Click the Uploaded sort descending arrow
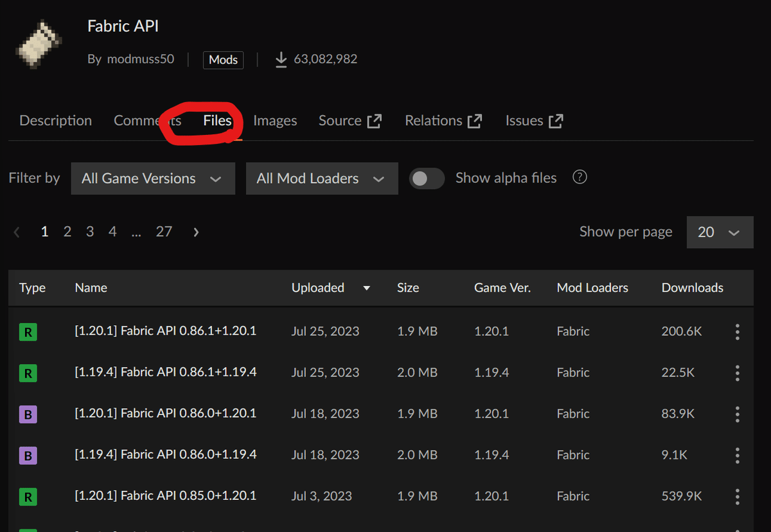Viewport: 771px width, 532px height. pos(367,288)
